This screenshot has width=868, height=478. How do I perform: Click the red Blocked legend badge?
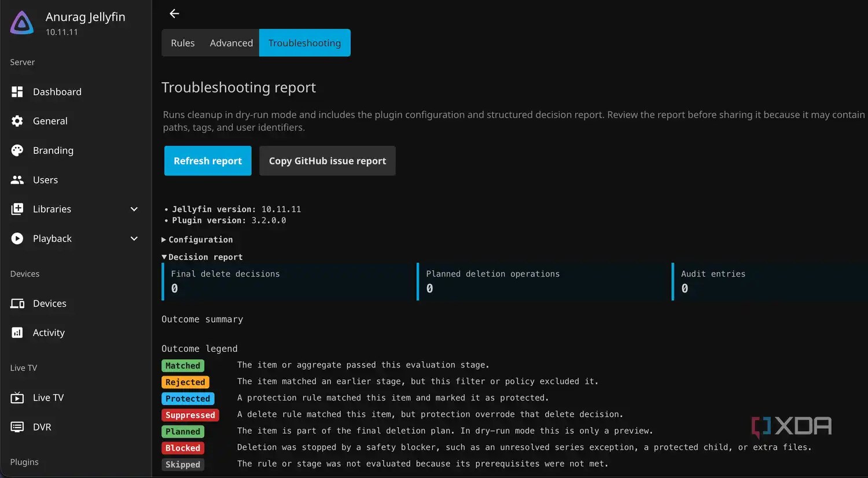tap(183, 448)
